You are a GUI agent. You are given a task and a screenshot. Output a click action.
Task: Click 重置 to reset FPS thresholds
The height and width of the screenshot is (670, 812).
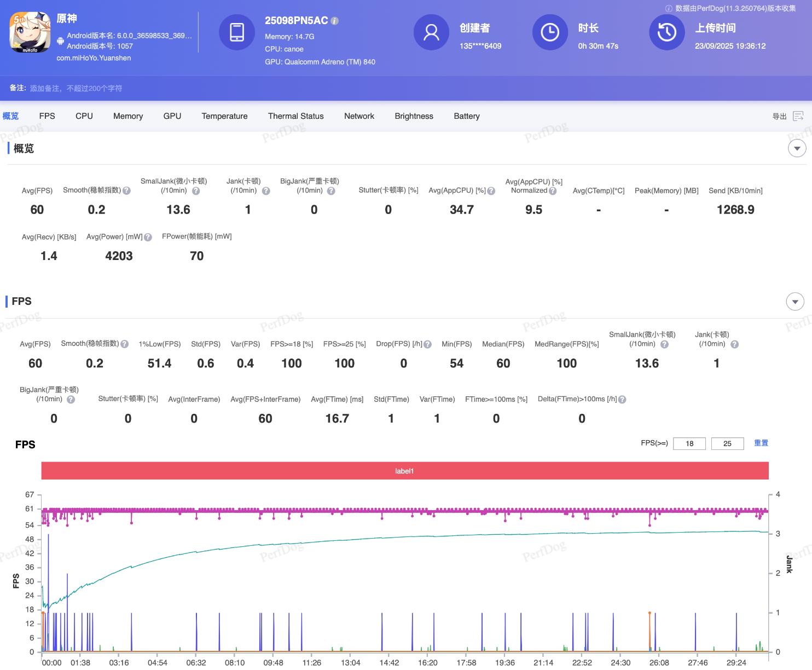coord(761,443)
